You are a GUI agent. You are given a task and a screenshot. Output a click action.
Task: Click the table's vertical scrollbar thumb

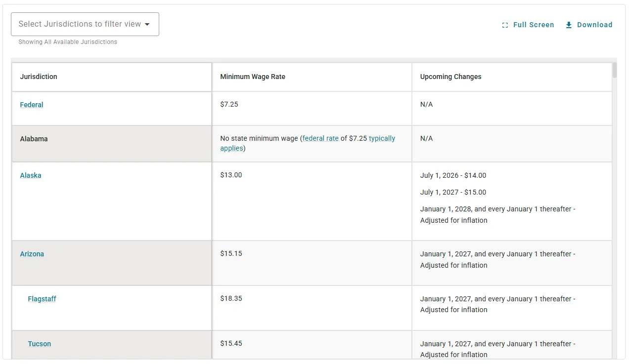pyautogui.click(x=615, y=71)
